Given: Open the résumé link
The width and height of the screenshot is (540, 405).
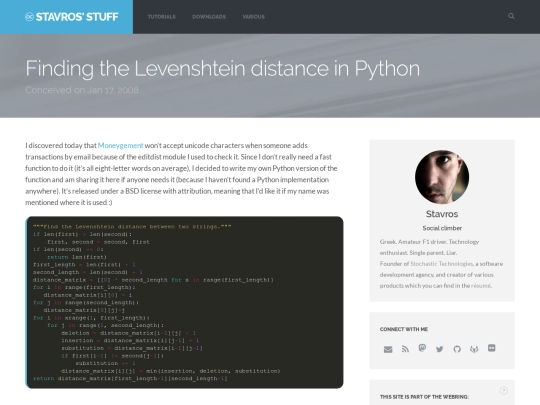Looking at the screenshot, I should (481, 285).
